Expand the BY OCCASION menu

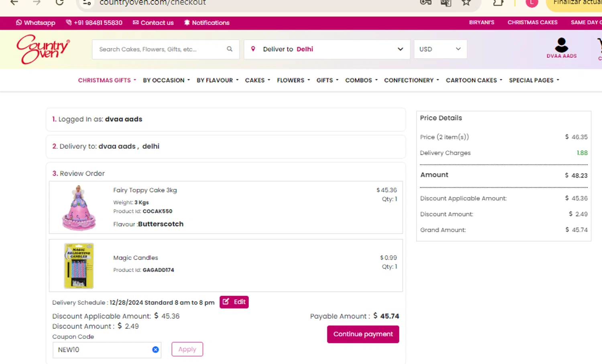(x=166, y=80)
